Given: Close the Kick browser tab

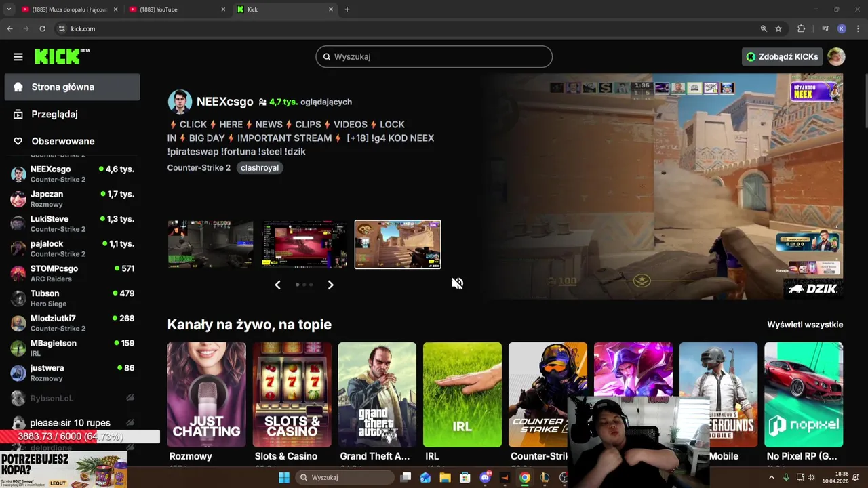Looking at the screenshot, I should click(x=331, y=9).
